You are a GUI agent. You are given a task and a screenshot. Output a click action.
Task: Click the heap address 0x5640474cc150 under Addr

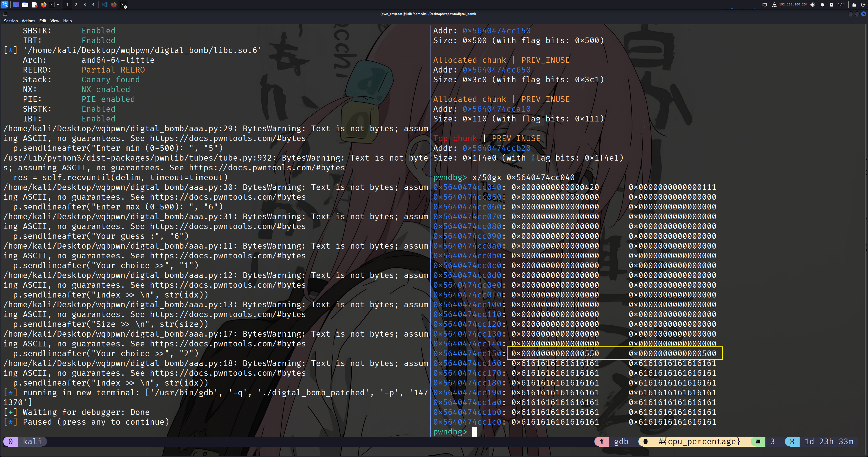pos(496,31)
